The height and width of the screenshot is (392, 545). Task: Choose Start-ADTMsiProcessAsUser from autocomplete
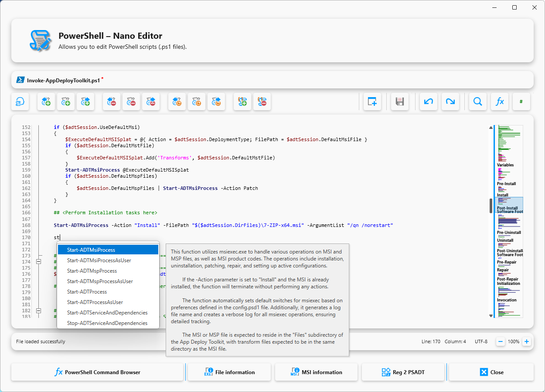pyautogui.click(x=108, y=260)
